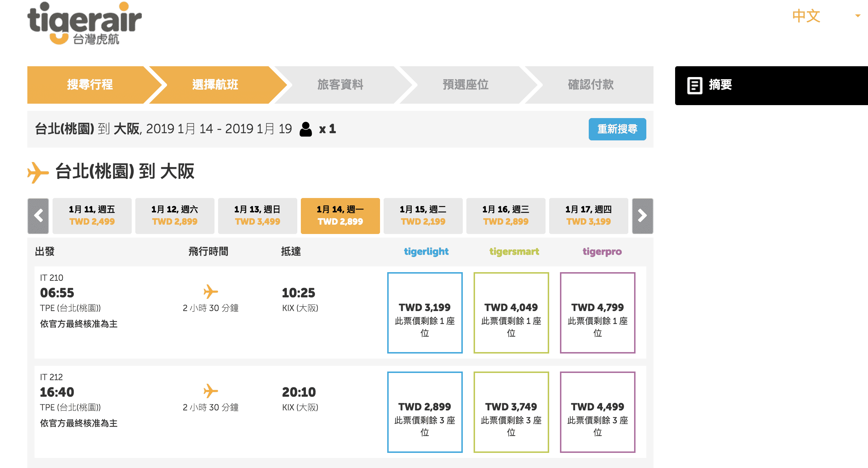Select 1月 12 週六 date tab

click(x=175, y=216)
